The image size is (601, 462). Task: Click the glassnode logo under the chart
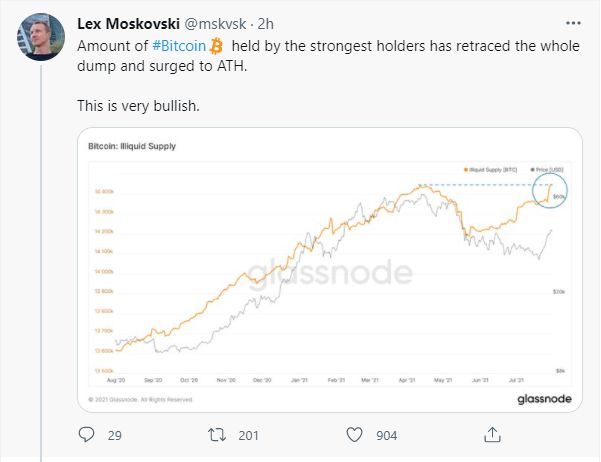544,399
